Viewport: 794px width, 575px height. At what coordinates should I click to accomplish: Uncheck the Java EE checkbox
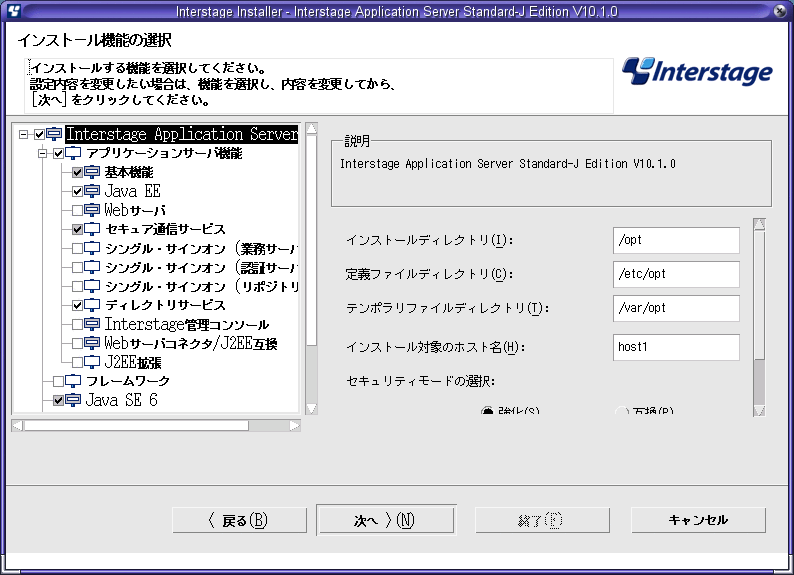[x=77, y=191]
